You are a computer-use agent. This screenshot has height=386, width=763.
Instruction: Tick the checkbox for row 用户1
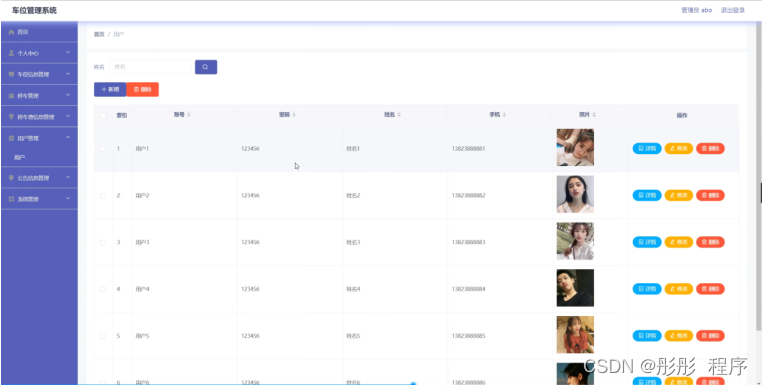coord(103,149)
